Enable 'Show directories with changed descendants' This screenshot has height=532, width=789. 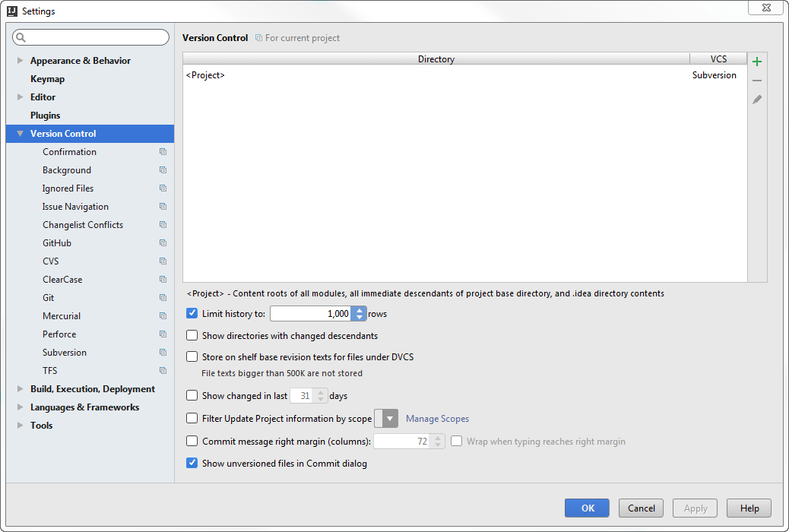(x=192, y=335)
